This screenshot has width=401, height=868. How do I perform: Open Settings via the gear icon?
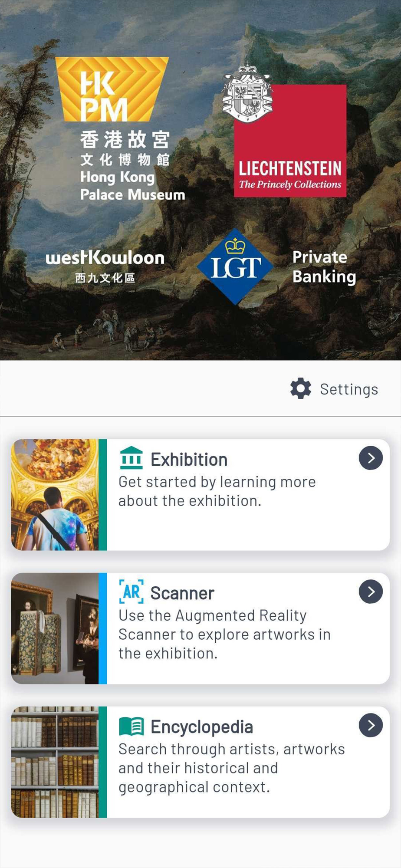[301, 388]
